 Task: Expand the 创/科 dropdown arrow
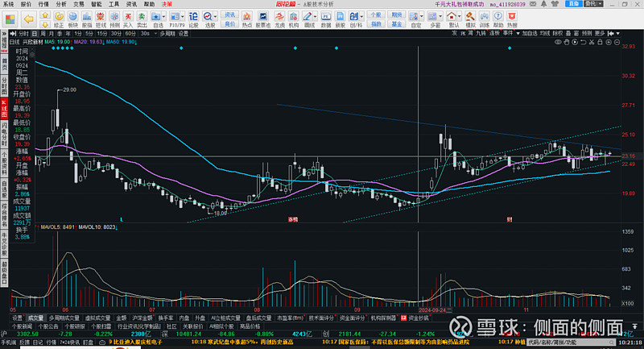click(x=361, y=16)
